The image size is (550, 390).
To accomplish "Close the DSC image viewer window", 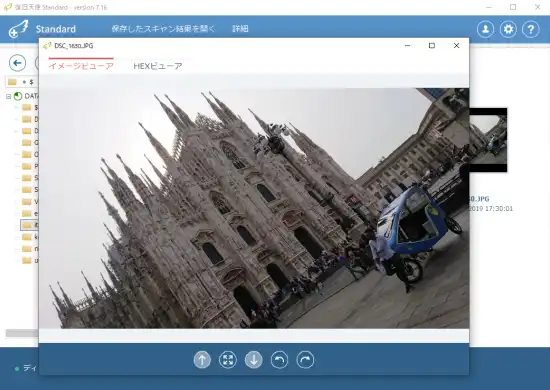I will [x=456, y=46].
